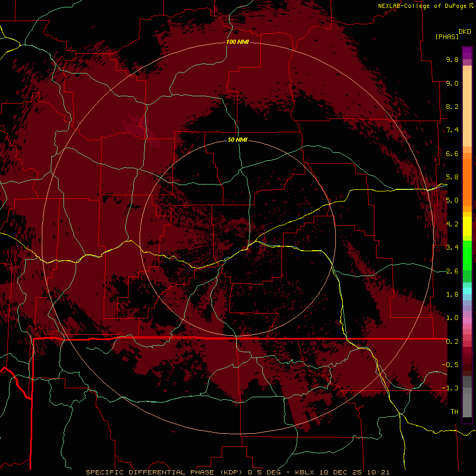This screenshot has width=476, height=476.
Task: Click the 50 NMI range ring label
Action: pyautogui.click(x=237, y=140)
